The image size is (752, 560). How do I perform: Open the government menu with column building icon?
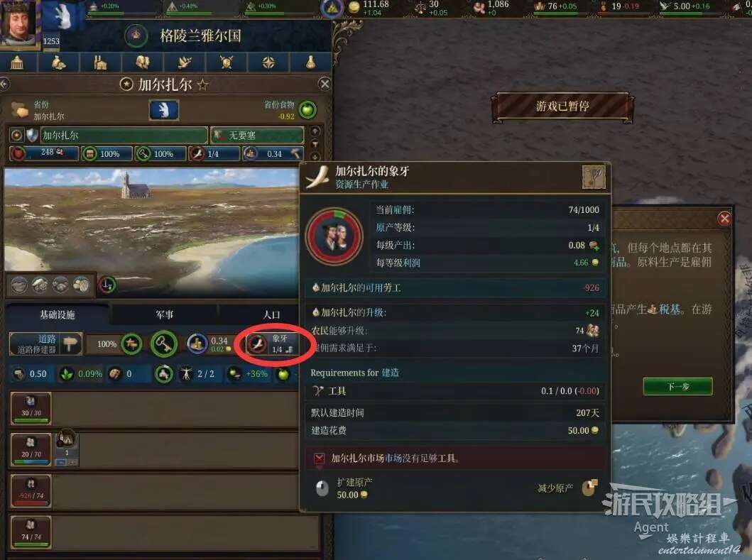click(17, 62)
